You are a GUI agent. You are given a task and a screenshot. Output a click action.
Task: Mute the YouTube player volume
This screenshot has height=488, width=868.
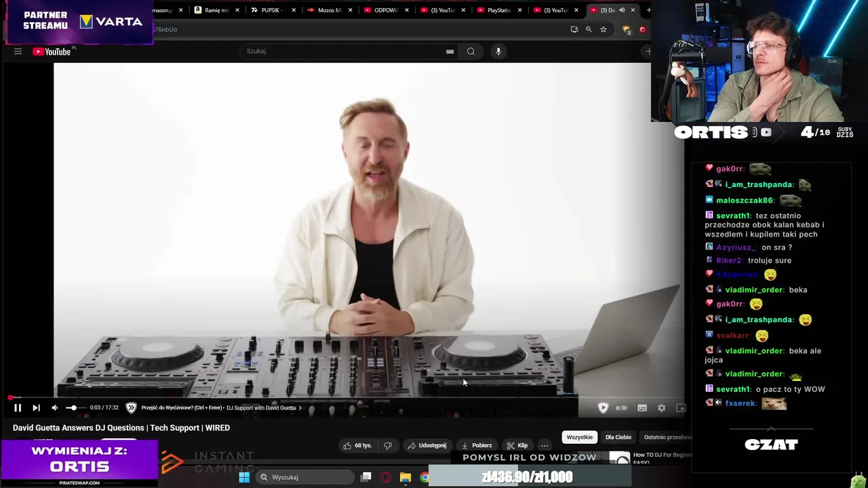[55, 407]
